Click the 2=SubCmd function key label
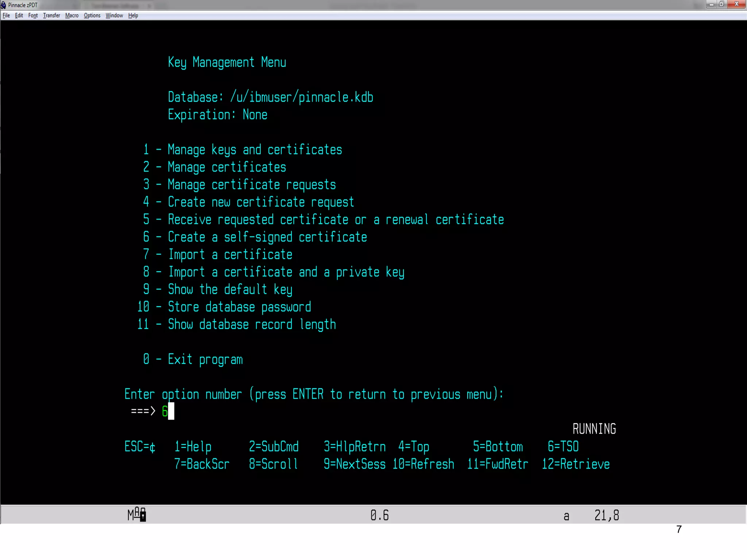Viewport: 747px width, 560px height. [x=274, y=447]
